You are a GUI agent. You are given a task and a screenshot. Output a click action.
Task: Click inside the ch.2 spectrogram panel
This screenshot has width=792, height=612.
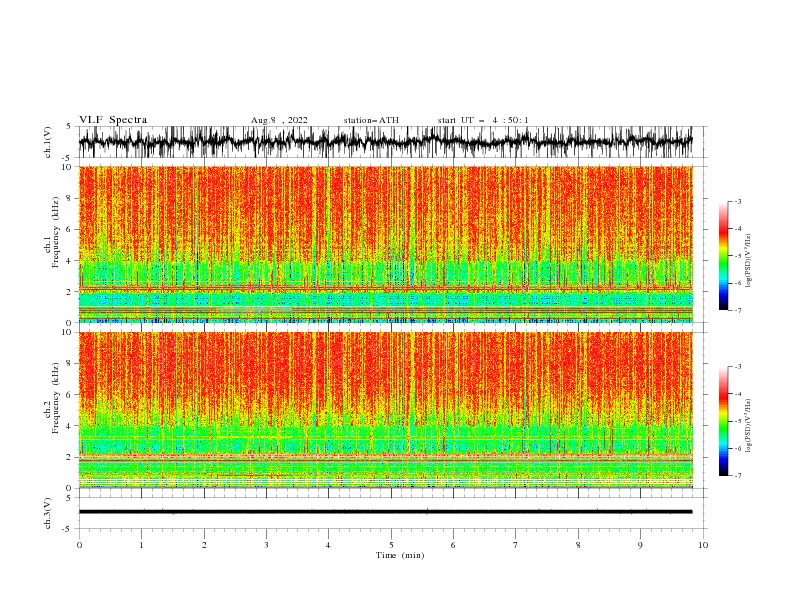point(385,410)
